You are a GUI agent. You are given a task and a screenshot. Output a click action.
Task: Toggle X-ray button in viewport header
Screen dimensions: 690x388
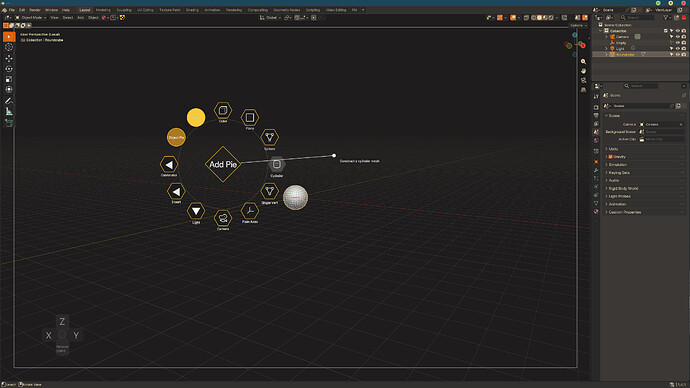(x=526, y=18)
